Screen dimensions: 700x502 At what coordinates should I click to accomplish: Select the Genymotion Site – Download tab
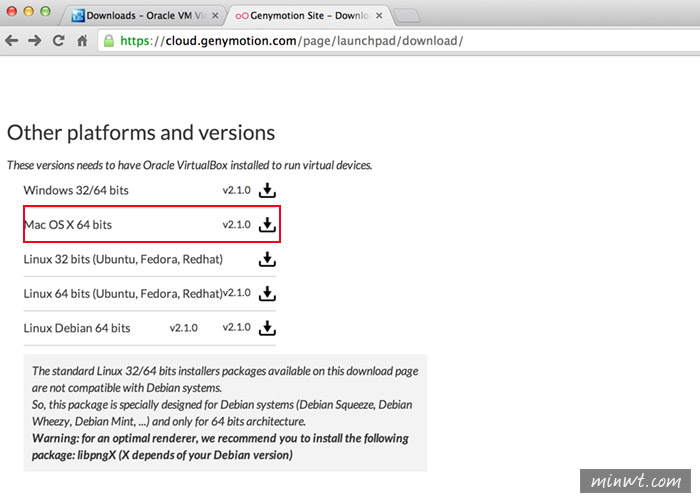[x=308, y=16]
